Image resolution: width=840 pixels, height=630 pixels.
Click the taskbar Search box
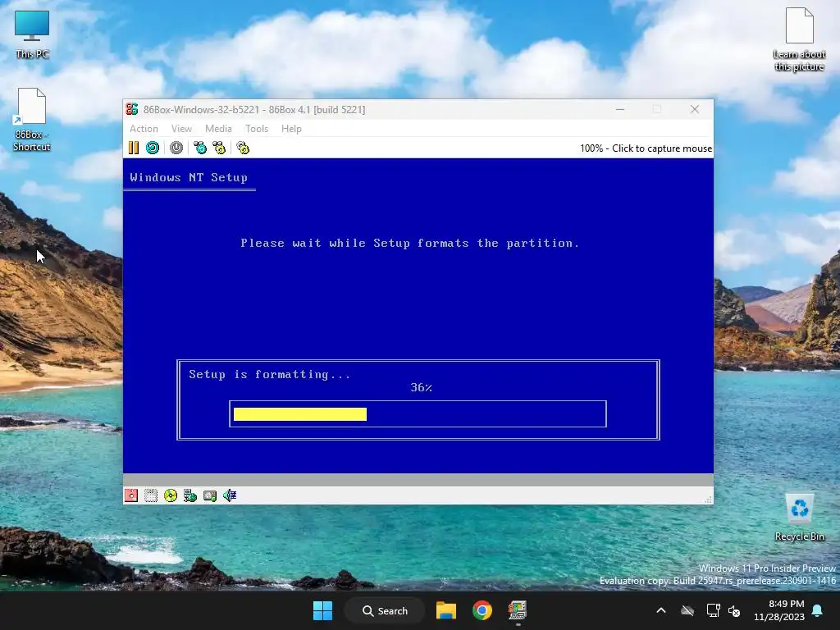385,610
